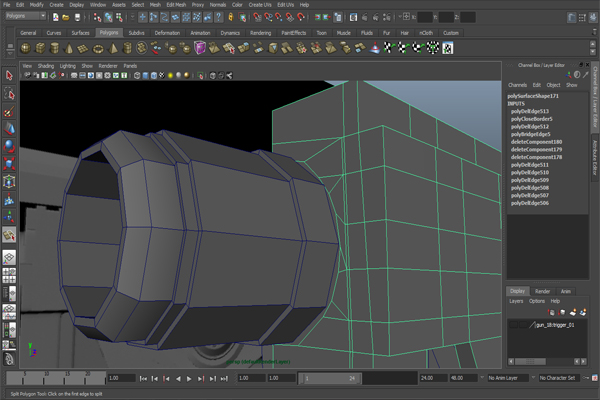Click go to end of playback range

(224, 379)
